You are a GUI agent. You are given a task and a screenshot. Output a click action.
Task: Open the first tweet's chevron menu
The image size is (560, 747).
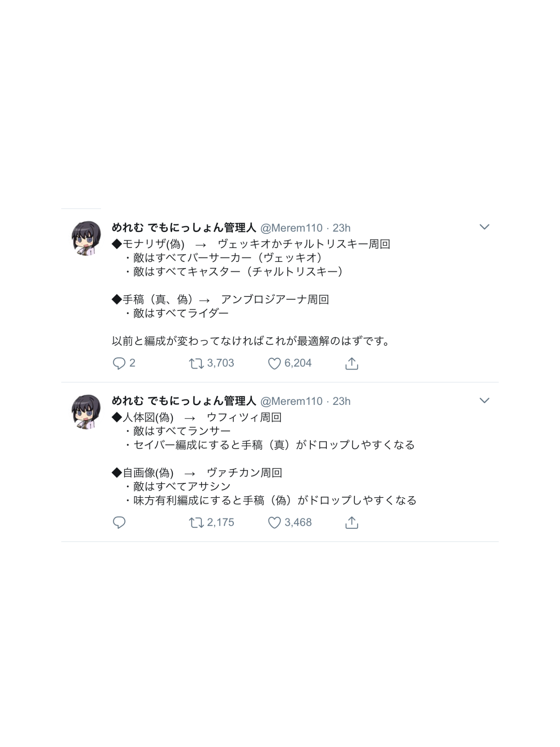click(x=484, y=227)
